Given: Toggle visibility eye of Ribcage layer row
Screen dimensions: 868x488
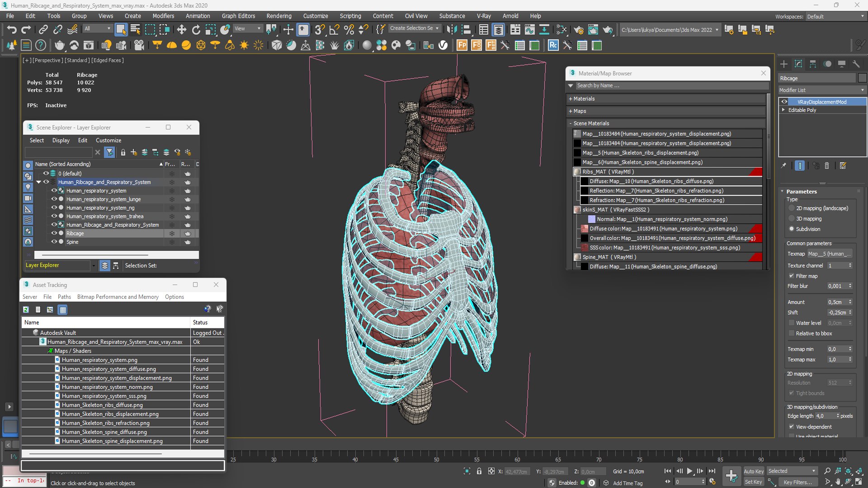Looking at the screenshot, I should [54, 233].
